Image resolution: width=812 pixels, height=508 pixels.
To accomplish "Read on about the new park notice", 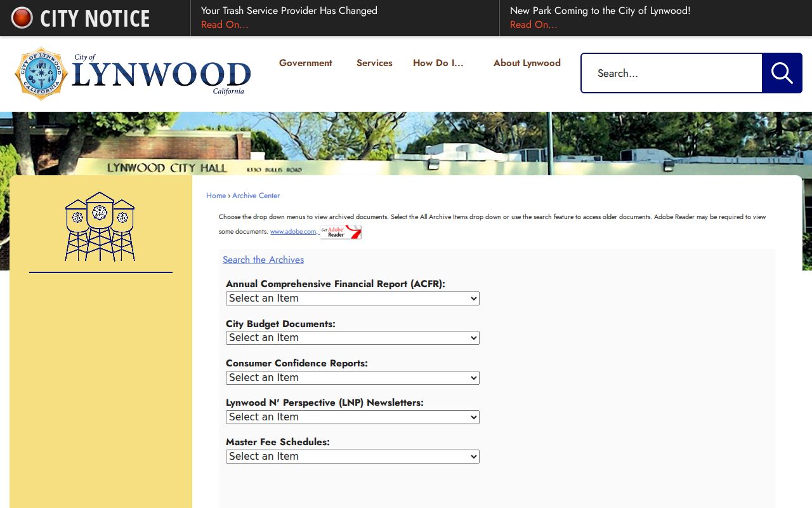I will tap(534, 25).
